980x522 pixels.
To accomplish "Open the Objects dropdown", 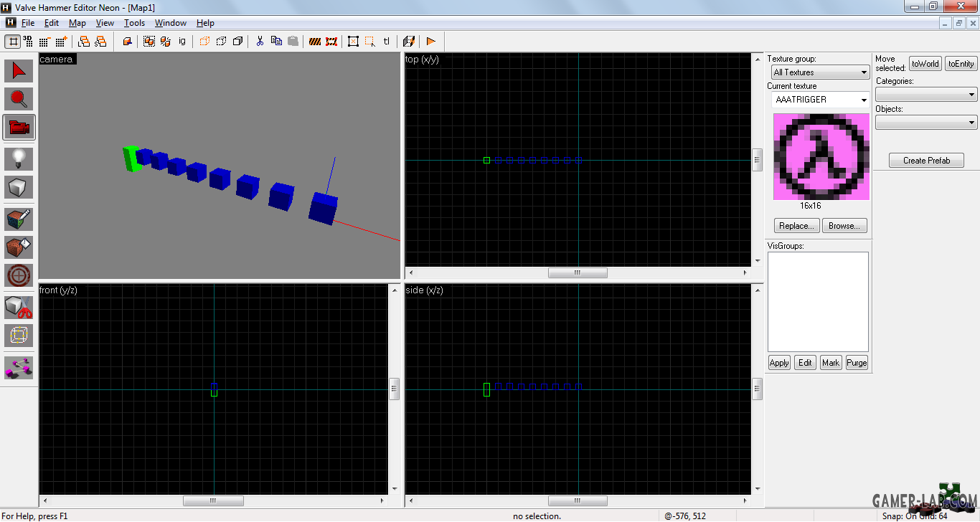I will (926, 123).
